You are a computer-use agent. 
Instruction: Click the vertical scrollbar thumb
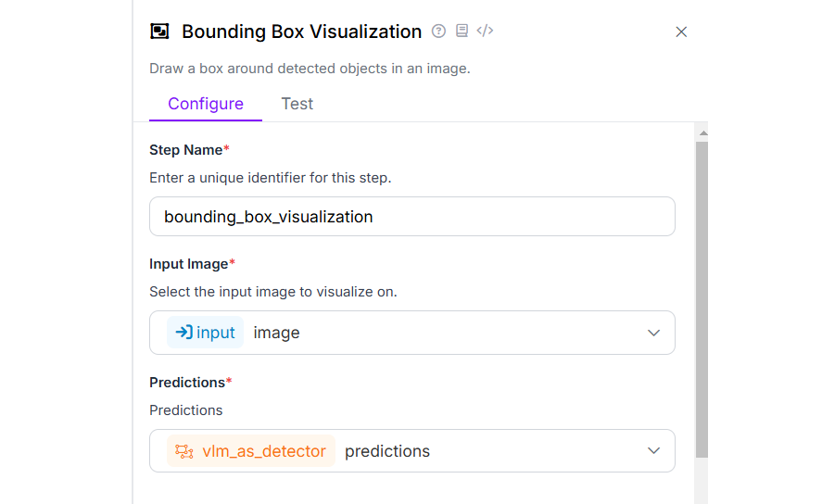[x=702, y=296]
